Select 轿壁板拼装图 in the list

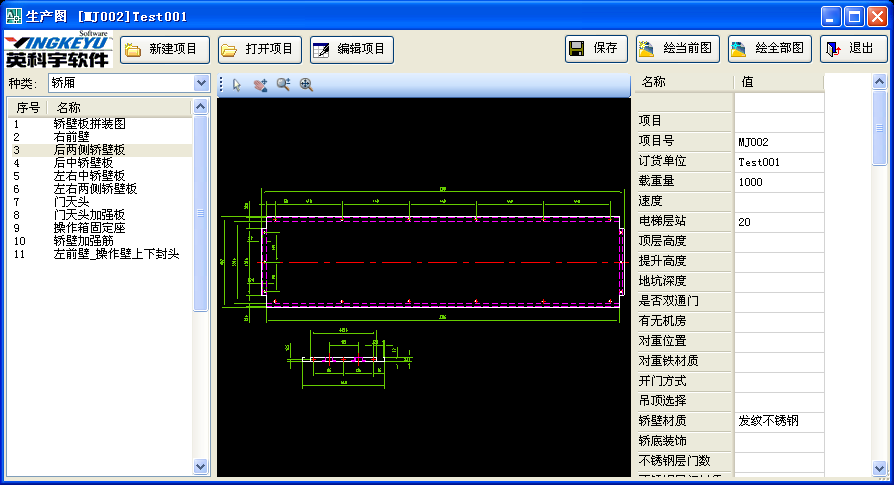click(x=90, y=124)
